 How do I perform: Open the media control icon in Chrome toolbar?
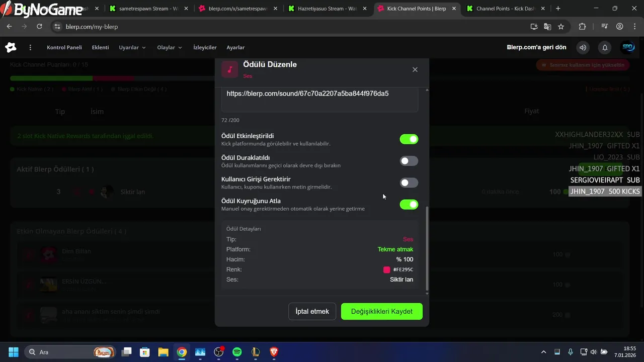(x=605, y=26)
